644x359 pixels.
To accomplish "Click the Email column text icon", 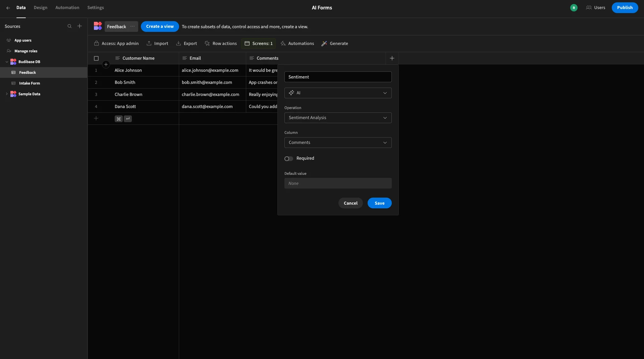I will (184, 58).
